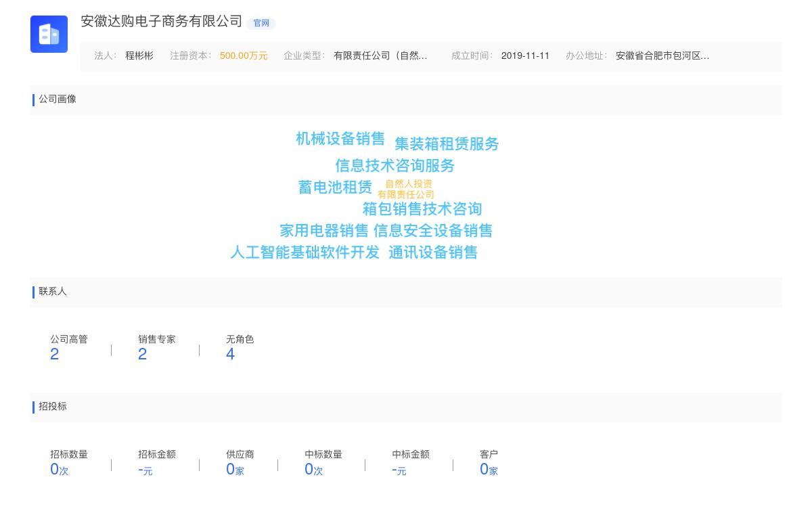This screenshot has width=812, height=509.
Task: Open 招标数量 value 0次
Action: pyautogui.click(x=60, y=470)
